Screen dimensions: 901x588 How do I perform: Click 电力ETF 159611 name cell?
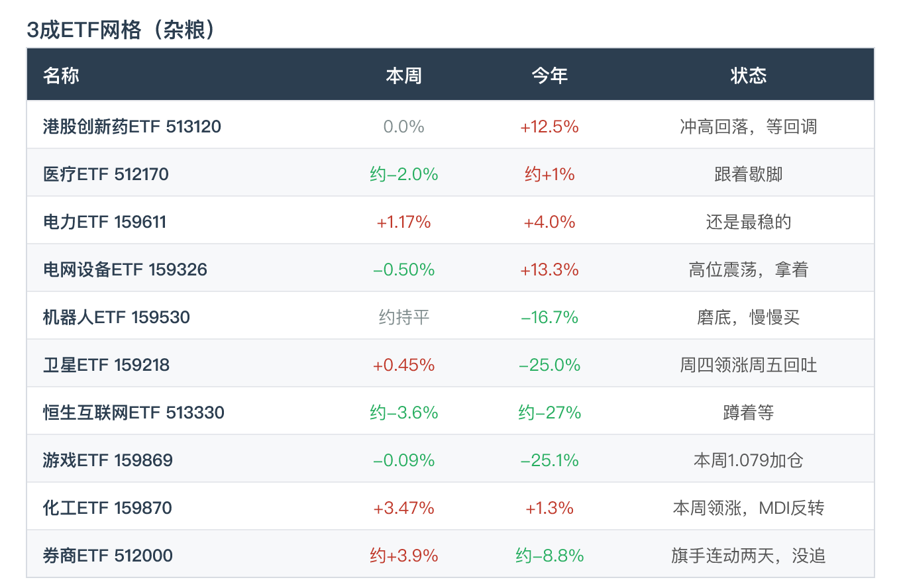click(x=105, y=222)
